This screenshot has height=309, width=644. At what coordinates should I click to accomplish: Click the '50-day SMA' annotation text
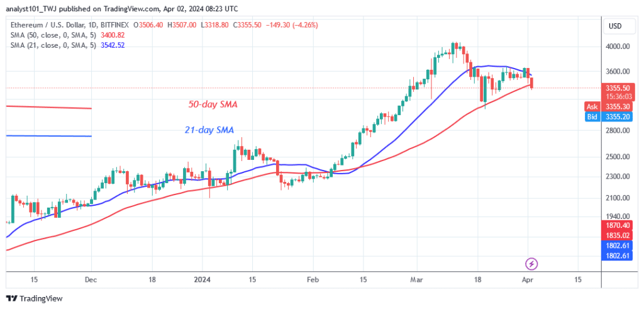point(213,104)
